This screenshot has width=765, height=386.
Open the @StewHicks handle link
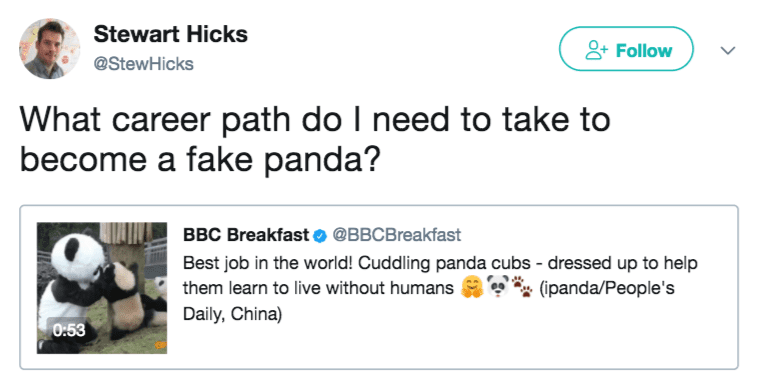pos(143,64)
